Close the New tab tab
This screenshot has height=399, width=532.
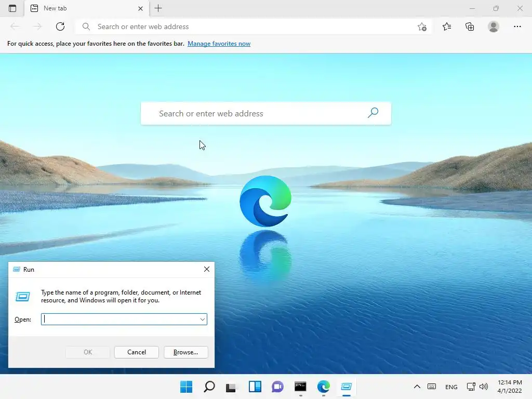pos(140,8)
